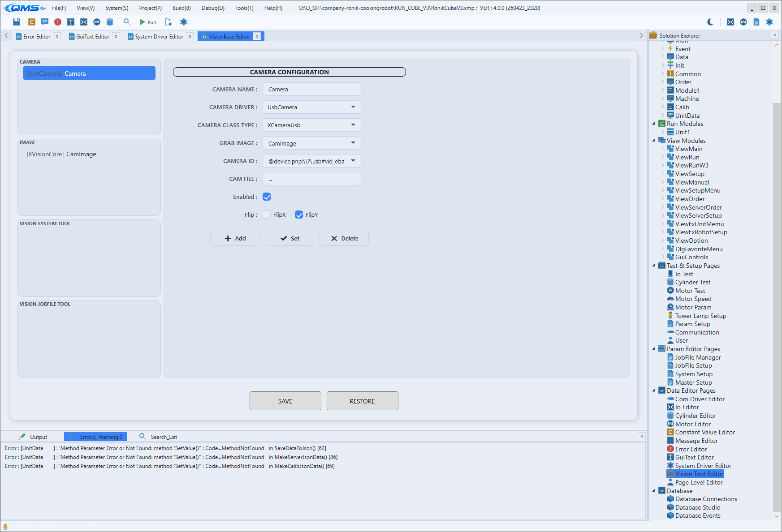
Task: Toggle dark mode moon icon
Action: 710,22
